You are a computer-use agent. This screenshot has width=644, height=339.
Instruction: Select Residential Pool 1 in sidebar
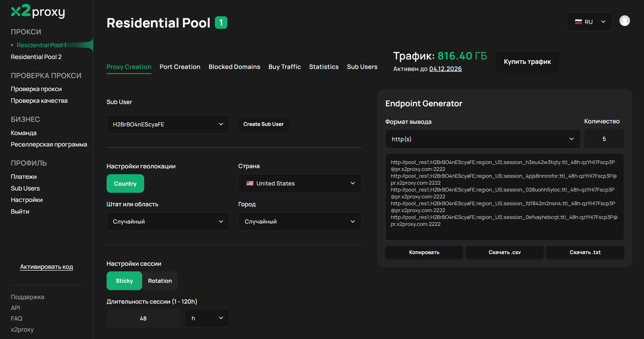coord(41,45)
